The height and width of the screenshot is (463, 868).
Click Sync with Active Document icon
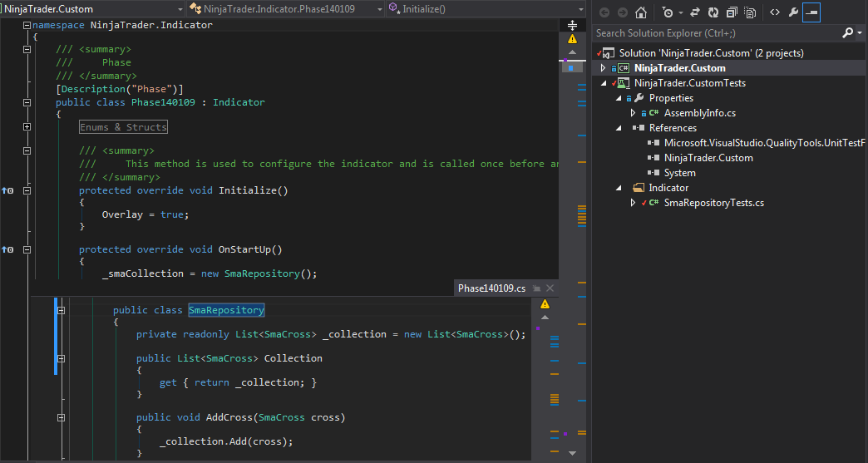(695, 12)
